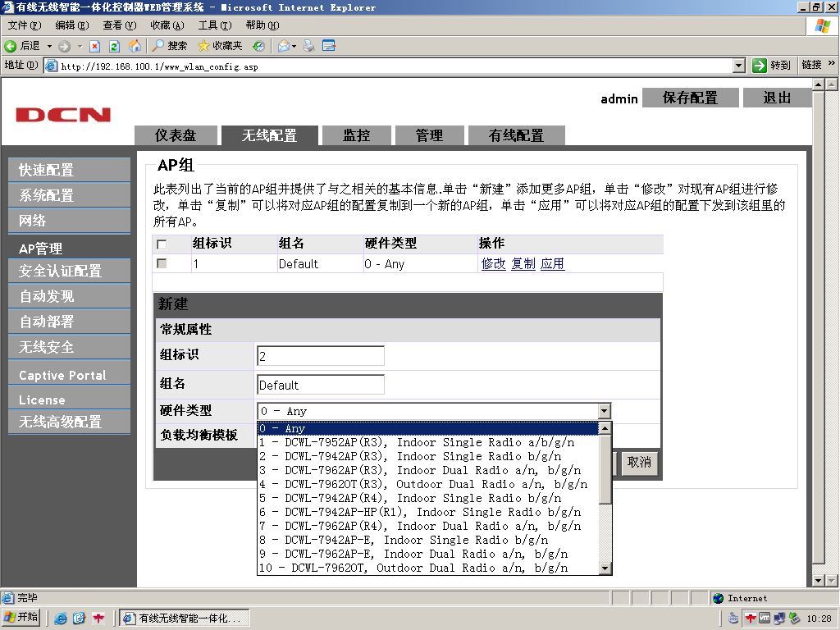
Task: Stop page loading with the red X icon
Action: coord(95,46)
